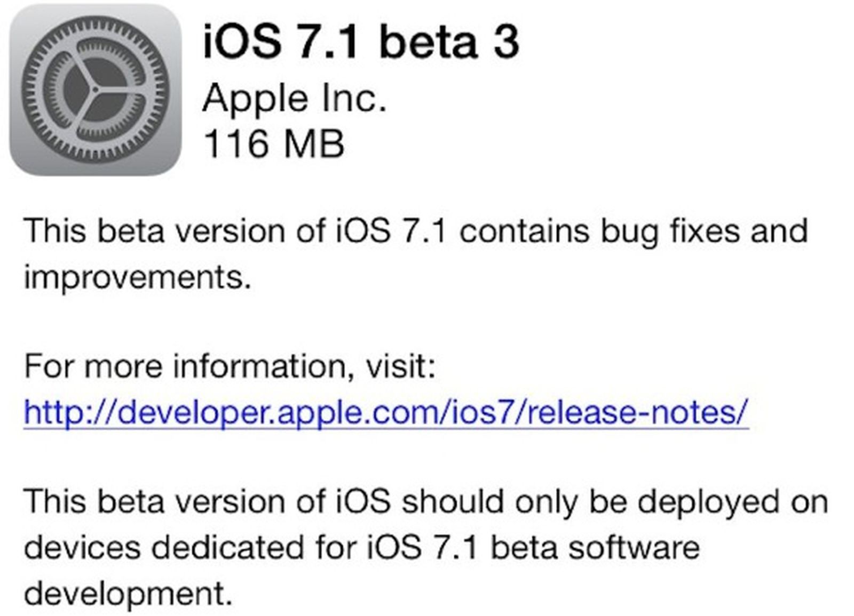Click the For more information text
This screenshot has height=616, width=854.
pyautogui.click(x=230, y=365)
